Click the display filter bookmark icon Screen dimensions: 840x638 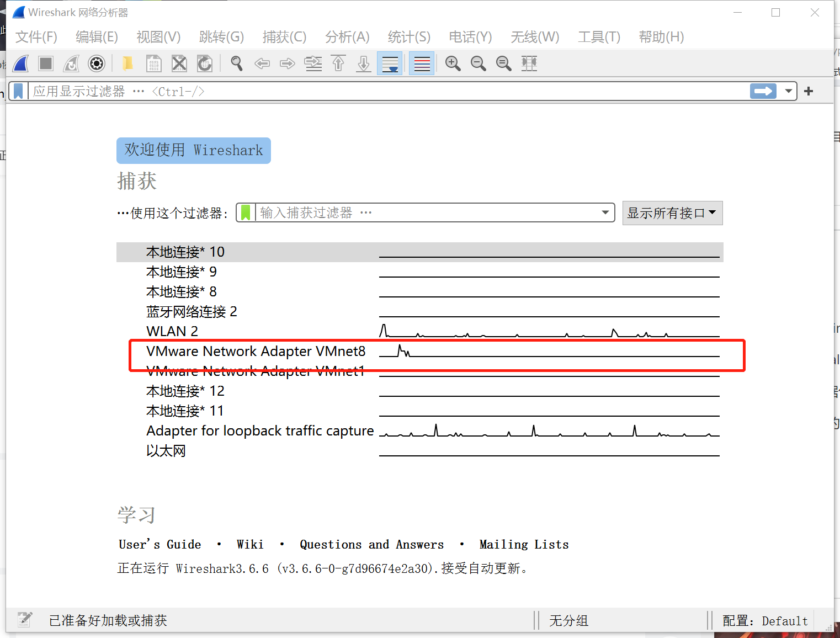click(x=18, y=91)
